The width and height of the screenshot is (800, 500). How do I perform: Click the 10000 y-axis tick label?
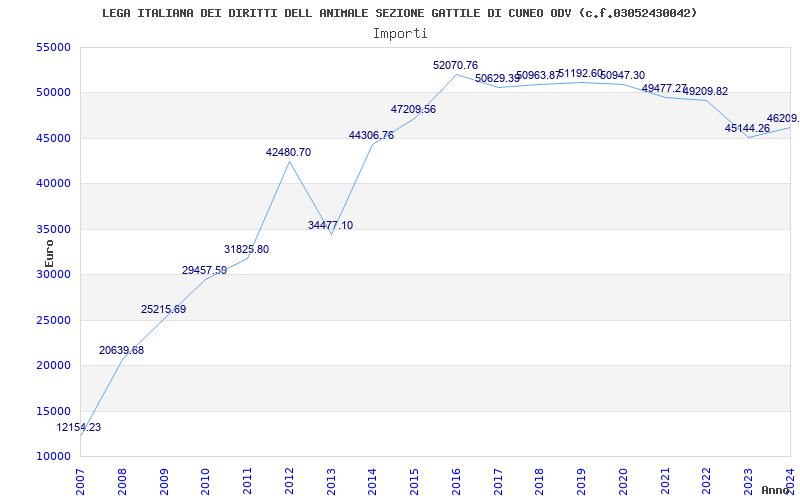click(x=54, y=456)
